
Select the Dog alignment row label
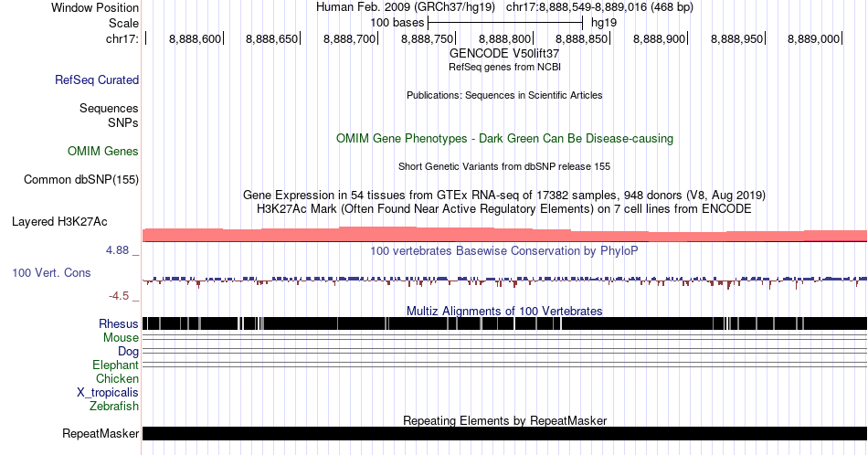(128, 352)
